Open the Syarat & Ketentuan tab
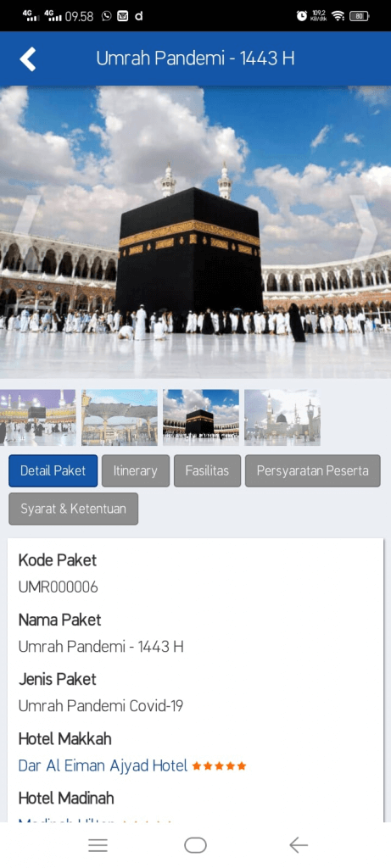The width and height of the screenshot is (391, 868). tap(73, 509)
